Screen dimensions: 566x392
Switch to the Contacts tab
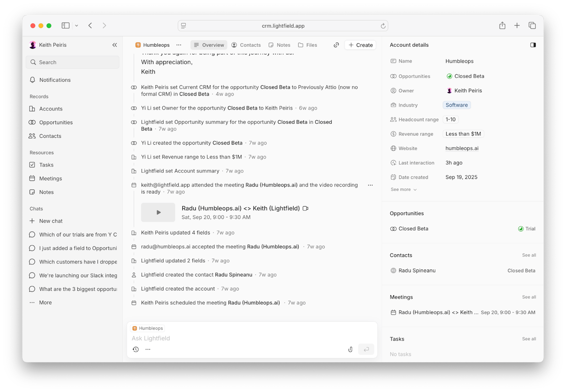click(246, 45)
